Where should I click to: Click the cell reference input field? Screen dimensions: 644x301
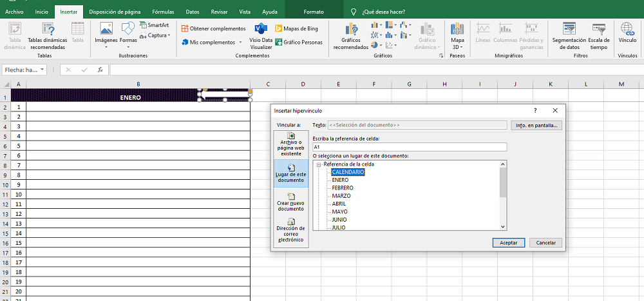[x=410, y=147]
